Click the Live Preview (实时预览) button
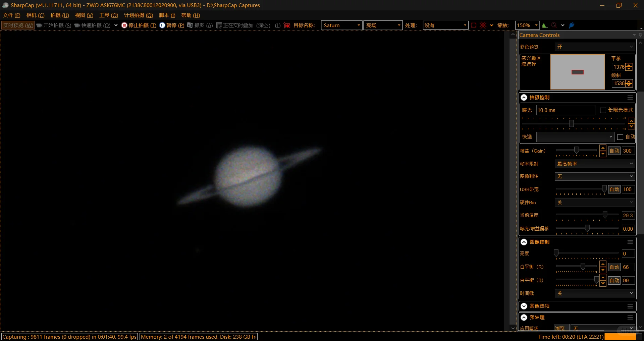Viewport: 644px width, 341px height. (x=18, y=25)
